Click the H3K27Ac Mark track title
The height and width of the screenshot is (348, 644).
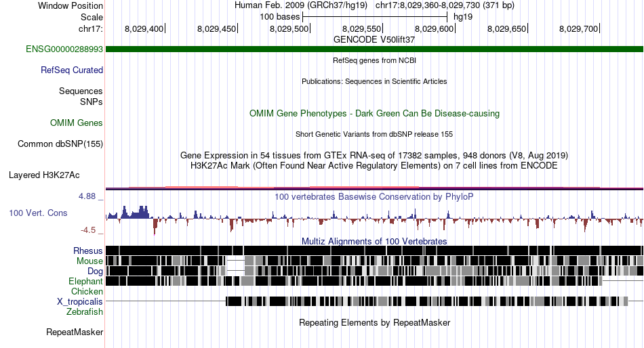click(374, 166)
